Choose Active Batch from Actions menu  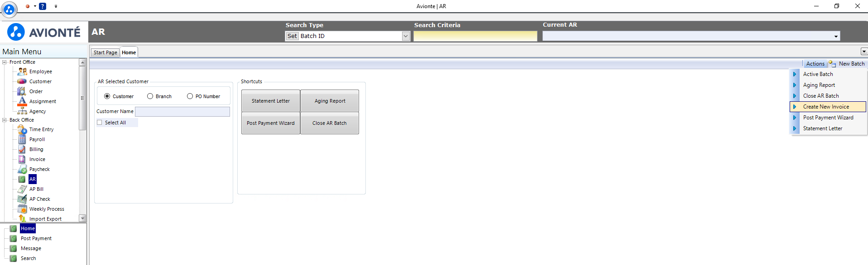tap(828, 74)
